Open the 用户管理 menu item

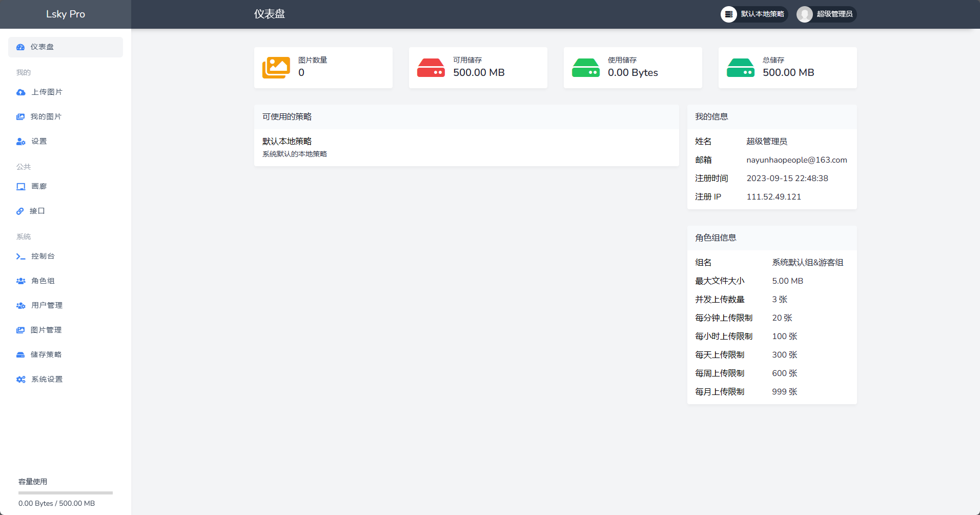coord(66,306)
